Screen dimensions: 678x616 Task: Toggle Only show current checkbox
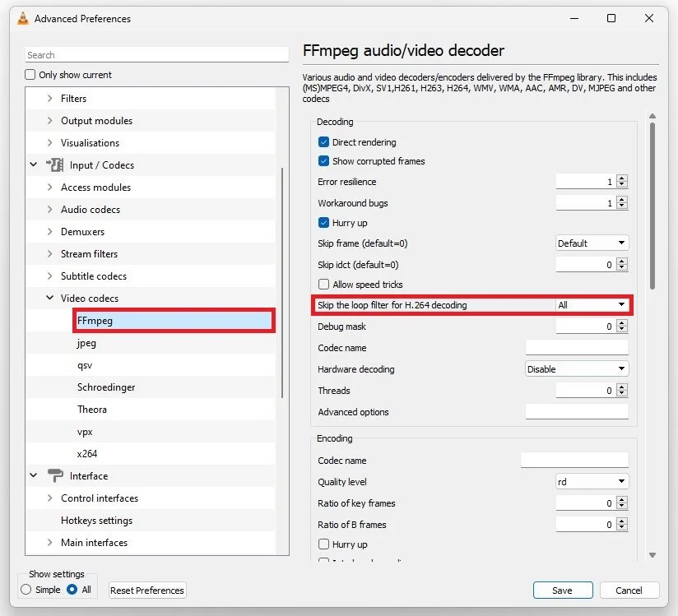(30, 74)
